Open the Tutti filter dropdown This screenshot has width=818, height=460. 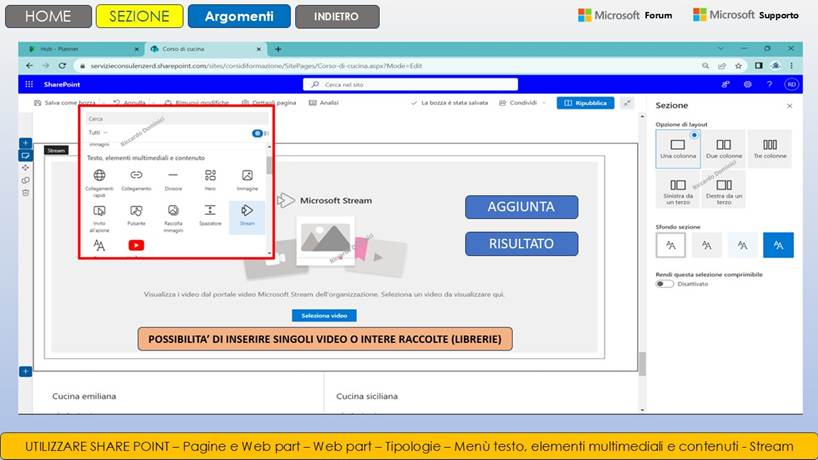point(98,132)
